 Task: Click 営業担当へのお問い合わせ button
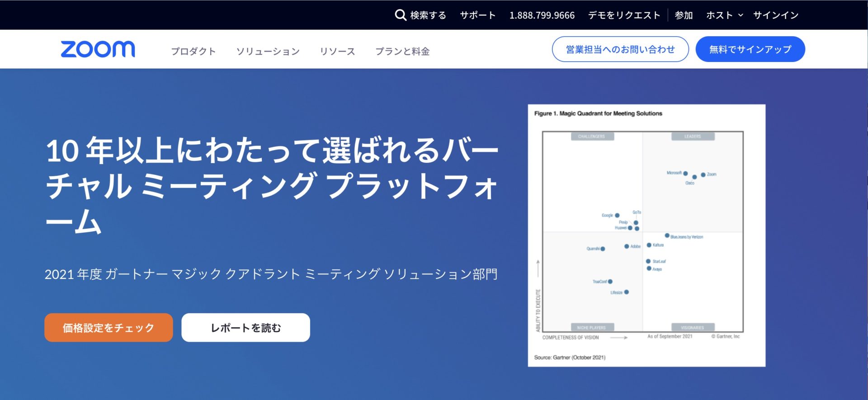(x=620, y=49)
